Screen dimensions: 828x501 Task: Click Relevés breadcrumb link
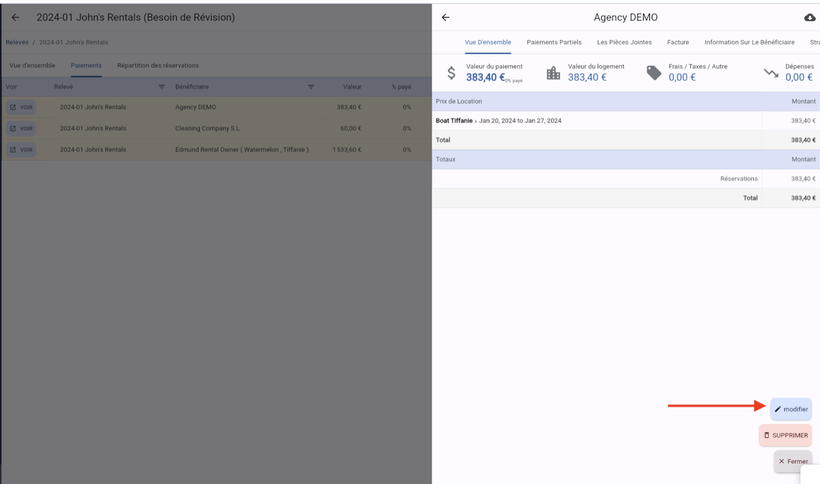pyautogui.click(x=17, y=42)
